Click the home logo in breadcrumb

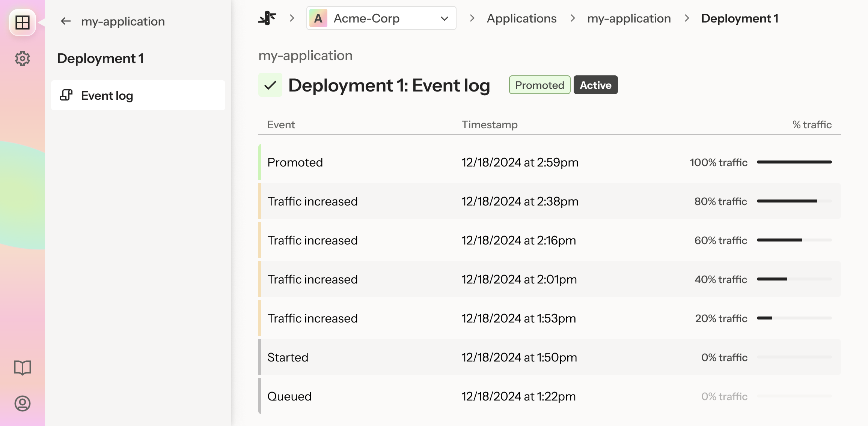(x=267, y=18)
